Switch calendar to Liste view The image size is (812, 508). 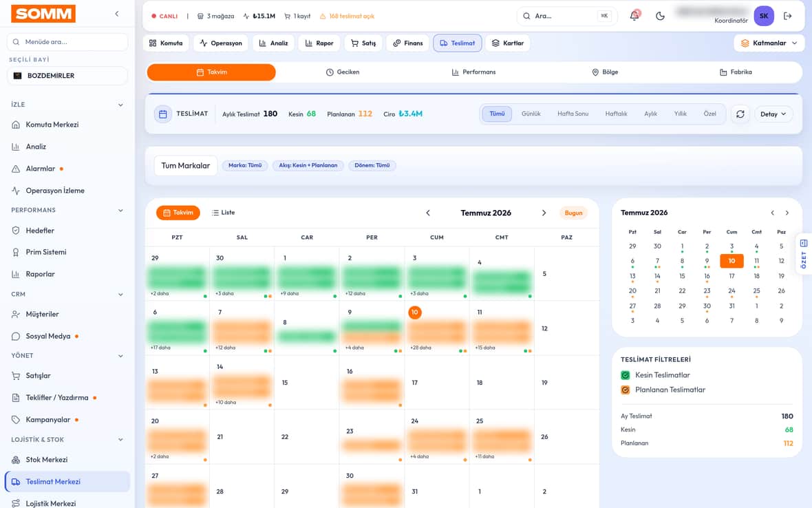point(223,213)
